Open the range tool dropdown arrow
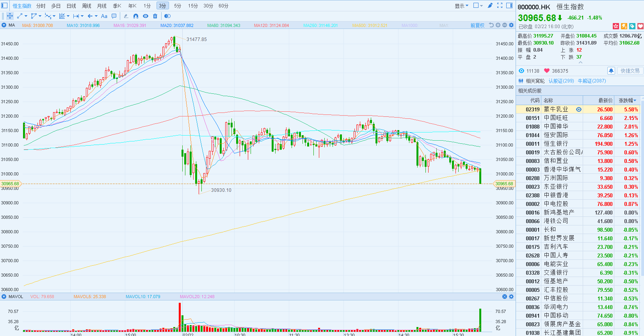Screen dimensions: 644x336 [x=82, y=16]
